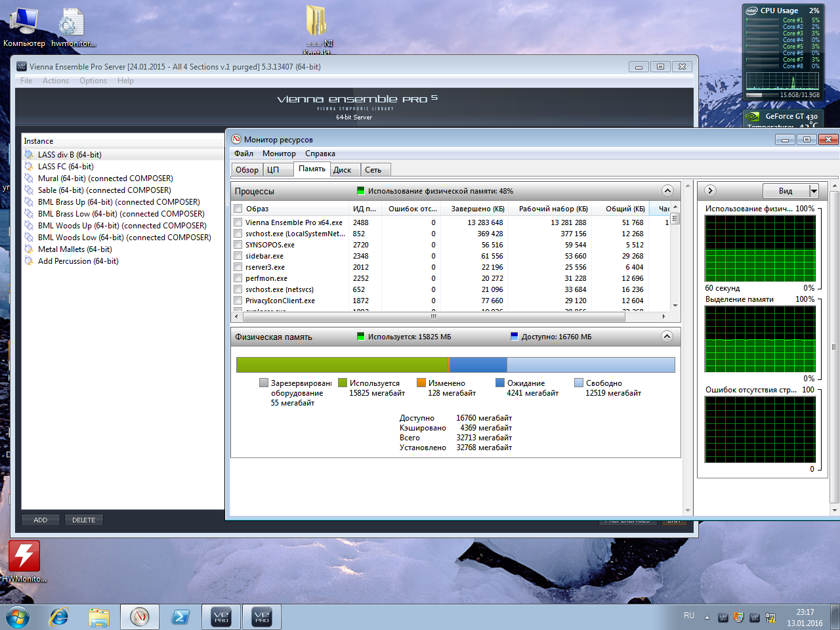
Task: Click the BML Woods Up instance icon
Action: coord(29,226)
